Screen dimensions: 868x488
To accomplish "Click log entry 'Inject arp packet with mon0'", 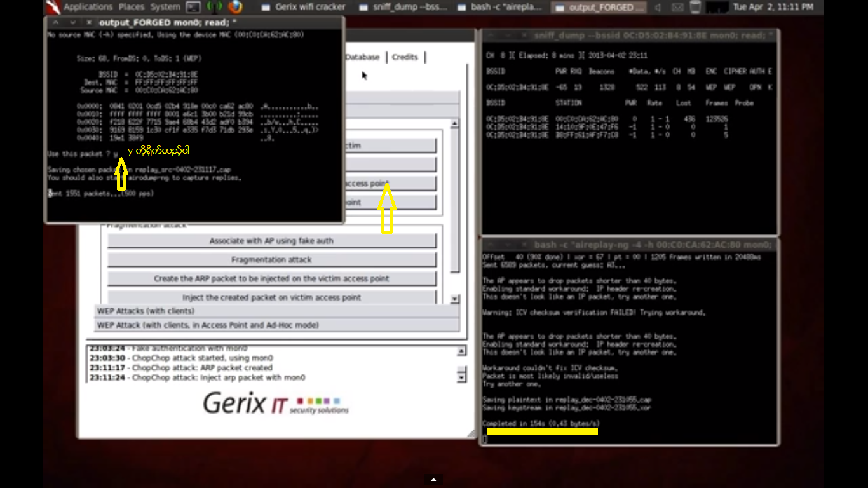I will 197,377.
